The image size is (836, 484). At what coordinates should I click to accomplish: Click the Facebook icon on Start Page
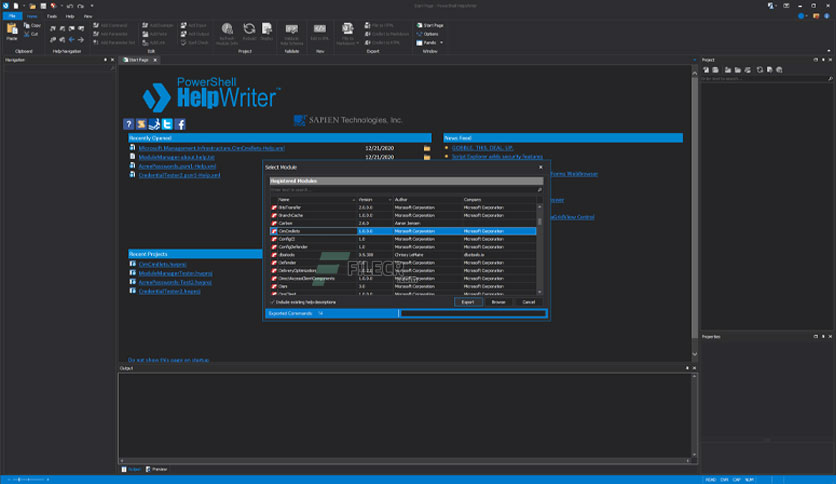[180, 124]
